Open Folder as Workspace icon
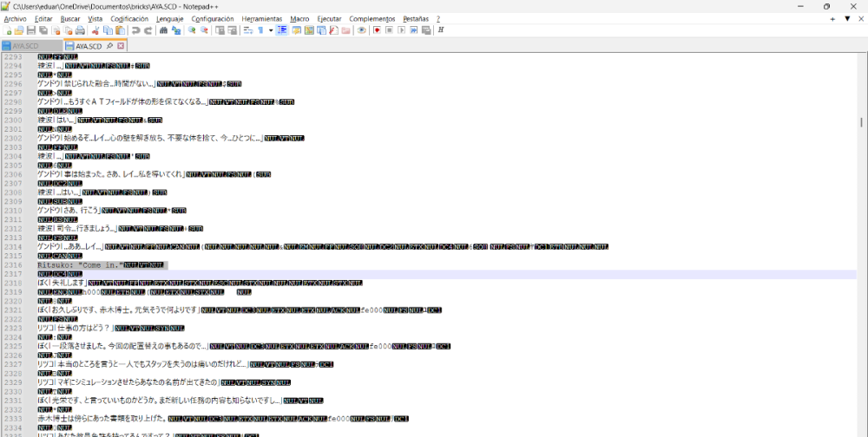 346,29
